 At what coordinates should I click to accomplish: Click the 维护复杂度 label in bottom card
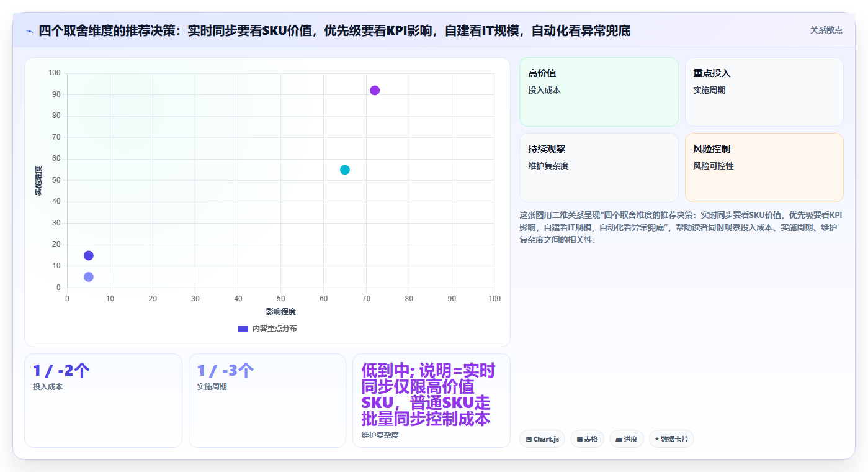click(380, 435)
